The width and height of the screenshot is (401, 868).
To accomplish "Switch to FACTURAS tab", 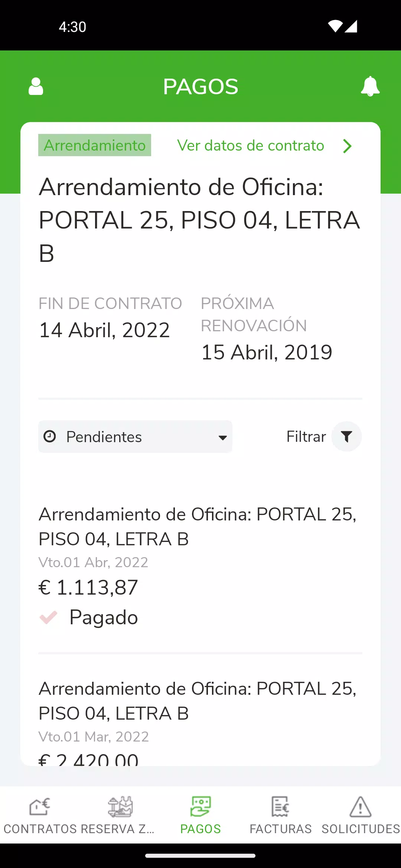I will point(281,829).
